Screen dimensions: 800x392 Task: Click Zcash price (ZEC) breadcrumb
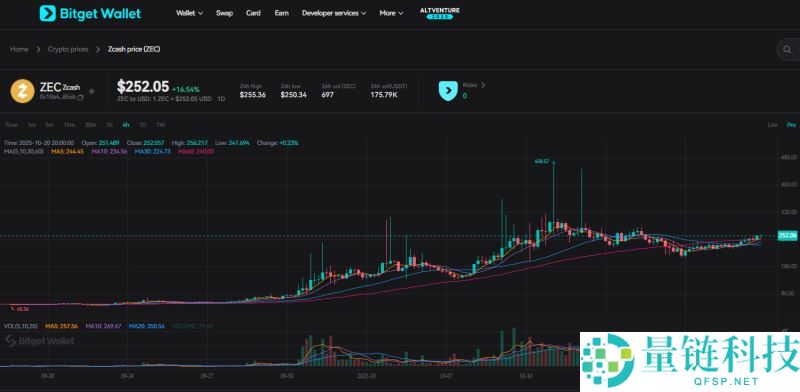coord(134,50)
